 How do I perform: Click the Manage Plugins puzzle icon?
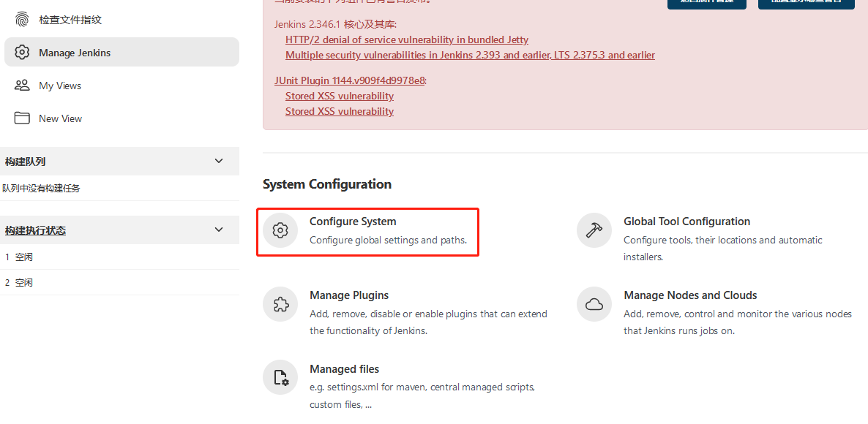(280, 304)
